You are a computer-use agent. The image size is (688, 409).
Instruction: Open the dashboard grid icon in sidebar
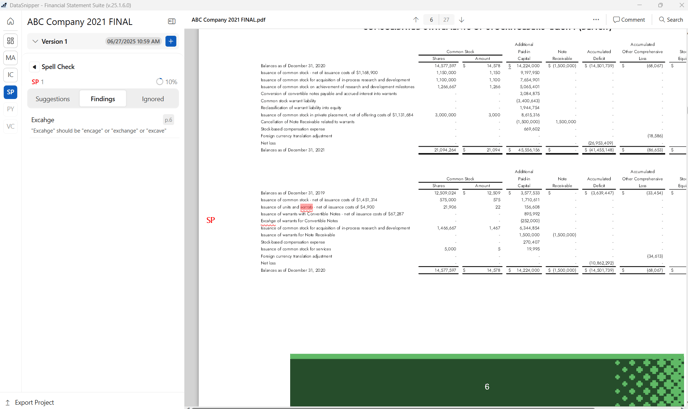tap(11, 40)
